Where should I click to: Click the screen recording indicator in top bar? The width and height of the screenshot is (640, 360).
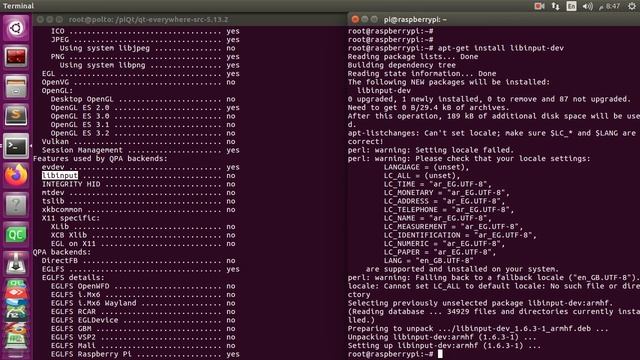539,6
